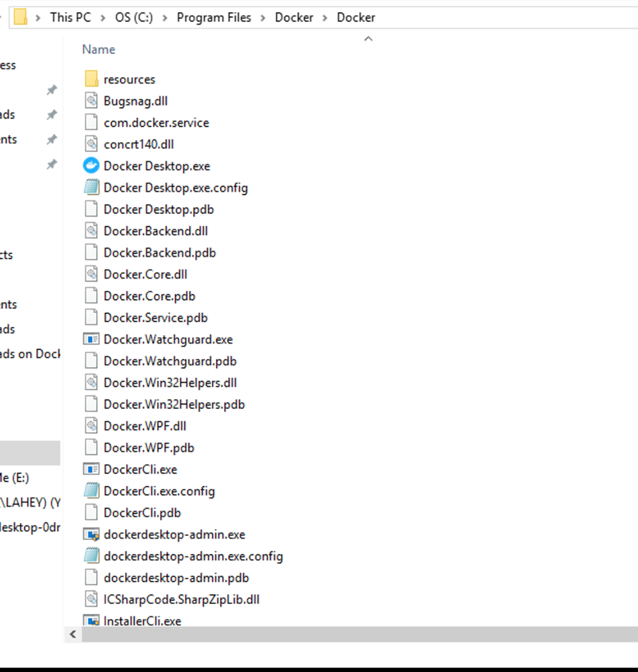Viewport: 638px width, 672px height.
Task: Click the address bar folder icon
Action: pyautogui.click(x=20, y=17)
